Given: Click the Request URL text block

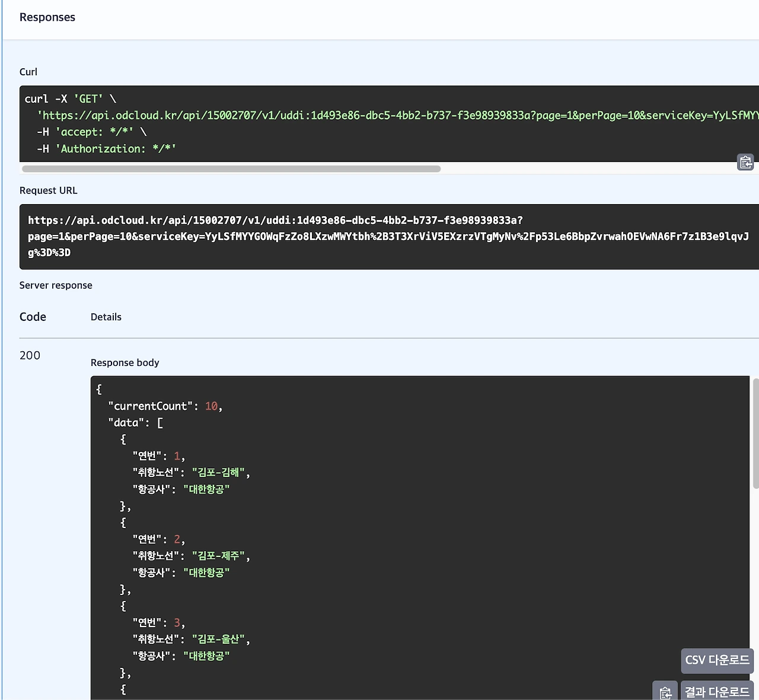Looking at the screenshot, I should 389,237.
